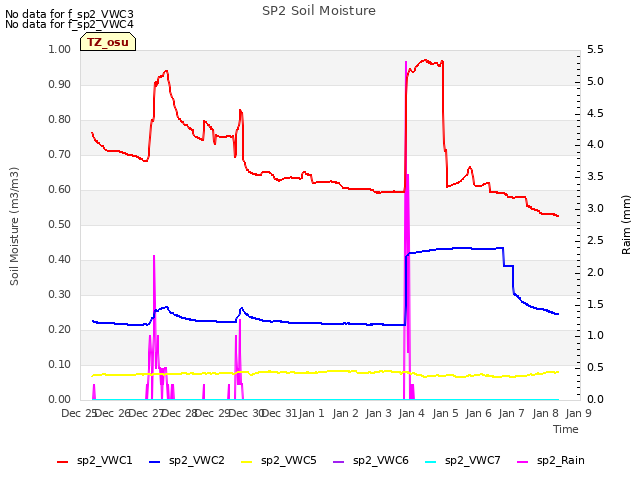Click the Dec 25 x-axis tick label
The width and height of the screenshot is (640, 480).
tap(78, 413)
